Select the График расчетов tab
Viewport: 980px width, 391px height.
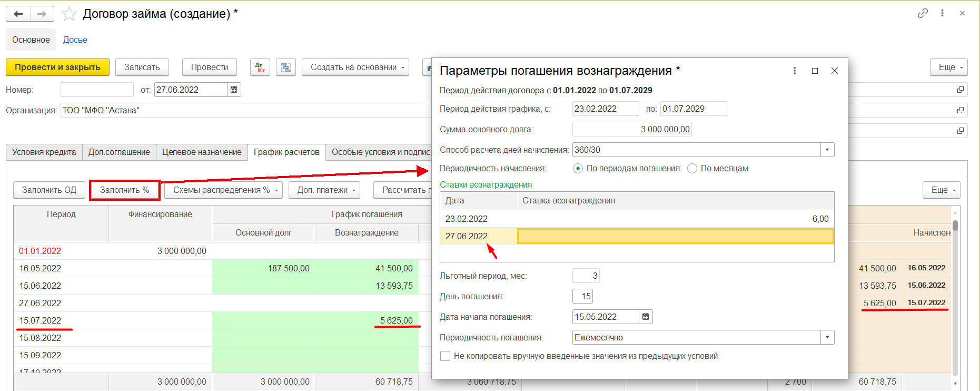[x=286, y=152]
